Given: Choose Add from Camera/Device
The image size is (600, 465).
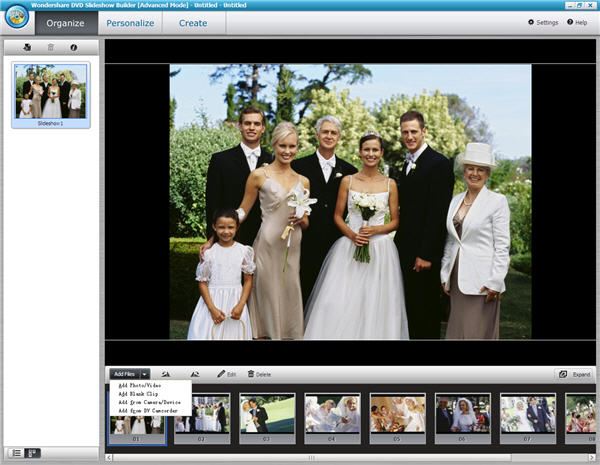Looking at the screenshot, I should tap(150, 402).
